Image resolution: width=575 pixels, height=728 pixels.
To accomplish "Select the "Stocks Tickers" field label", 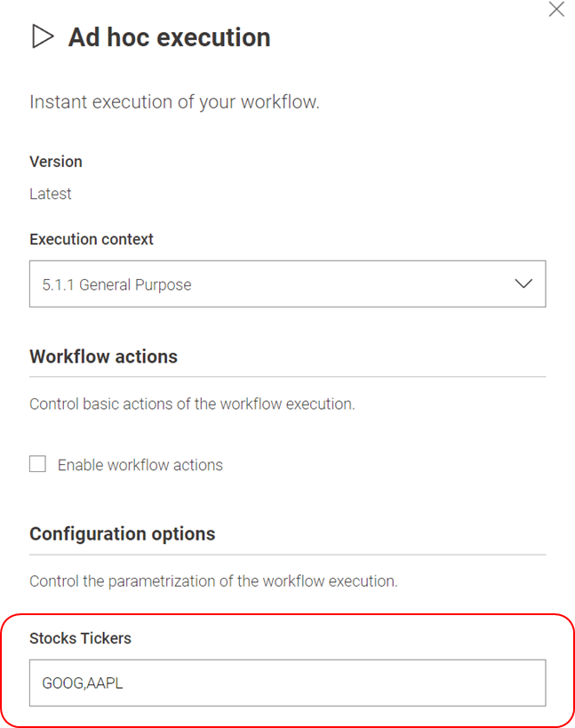I will click(x=80, y=638).
